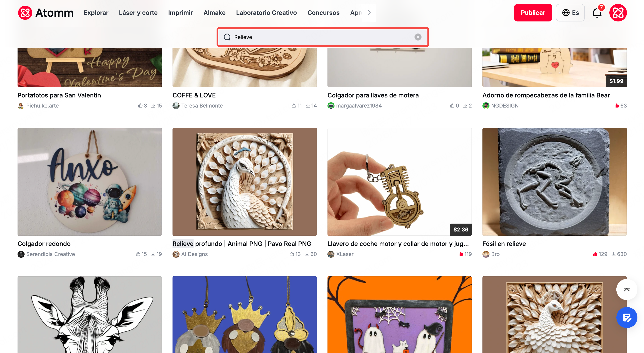
Task: Like the COFFE & LOVE design
Action: (x=294, y=106)
